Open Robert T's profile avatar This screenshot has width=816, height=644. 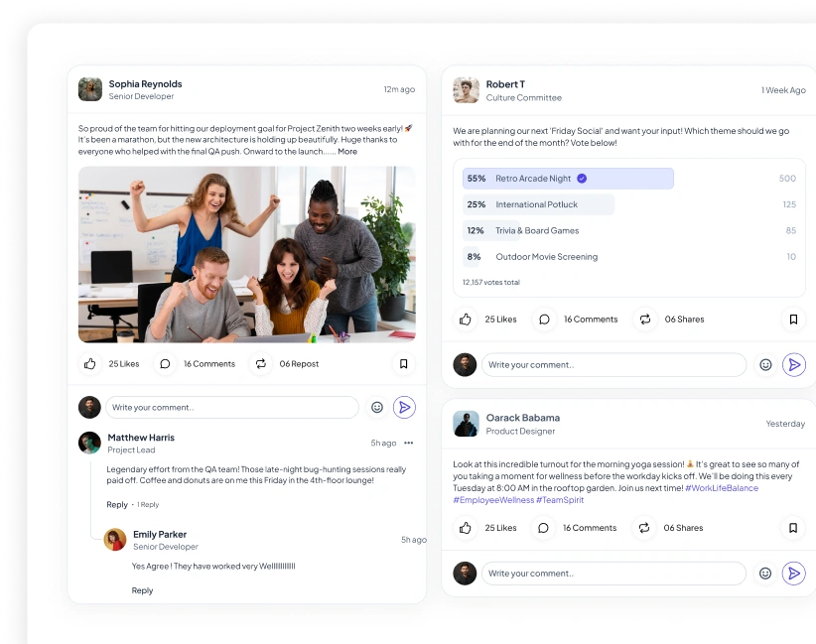466,90
